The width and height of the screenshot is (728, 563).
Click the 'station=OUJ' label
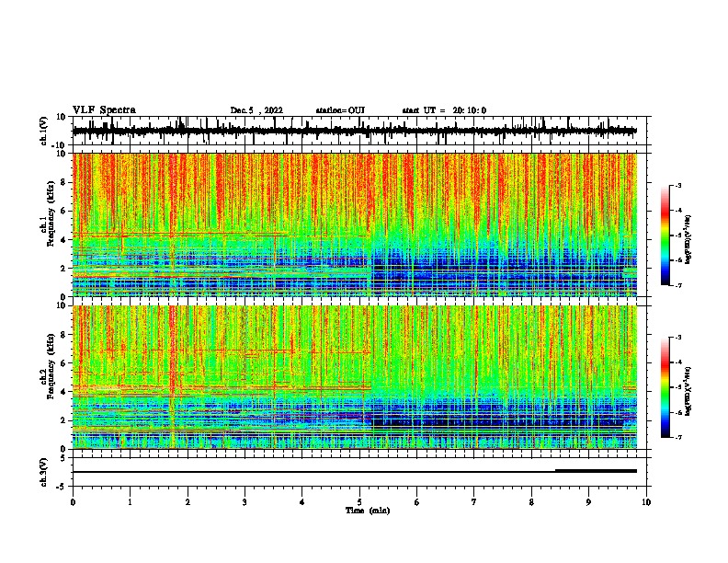pyautogui.click(x=340, y=110)
